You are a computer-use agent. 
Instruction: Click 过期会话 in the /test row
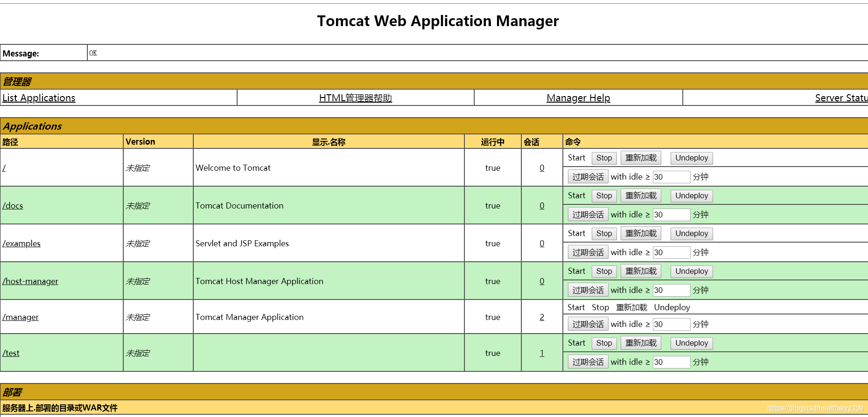click(x=588, y=362)
